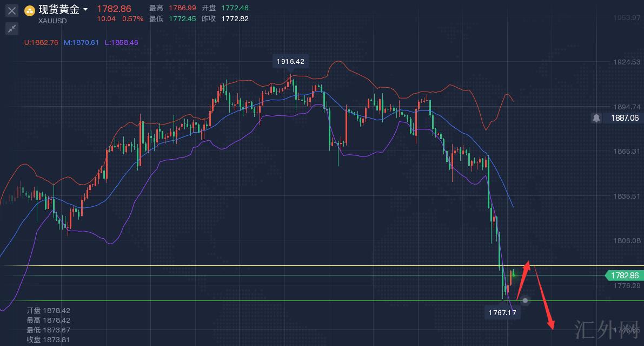Viewport: 644px width, 346px height.
Task: Open the 现货黄金 instrument dropdown arrow
Action: tap(85, 10)
